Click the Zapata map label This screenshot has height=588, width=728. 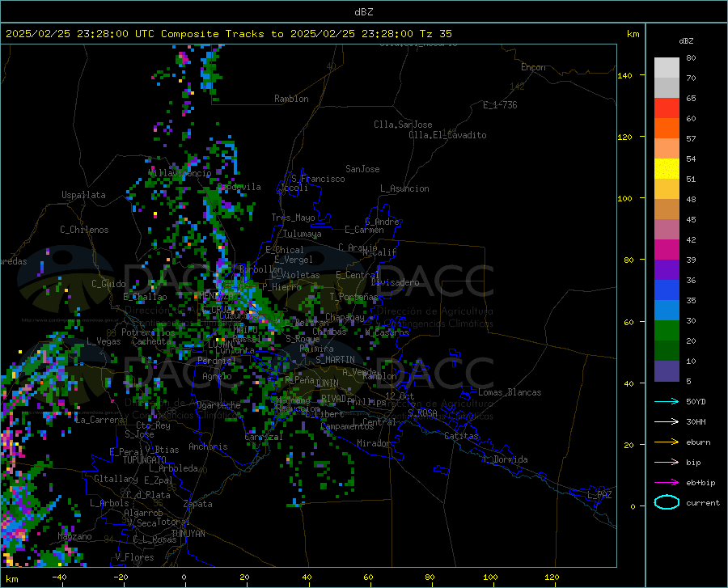pos(198,504)
